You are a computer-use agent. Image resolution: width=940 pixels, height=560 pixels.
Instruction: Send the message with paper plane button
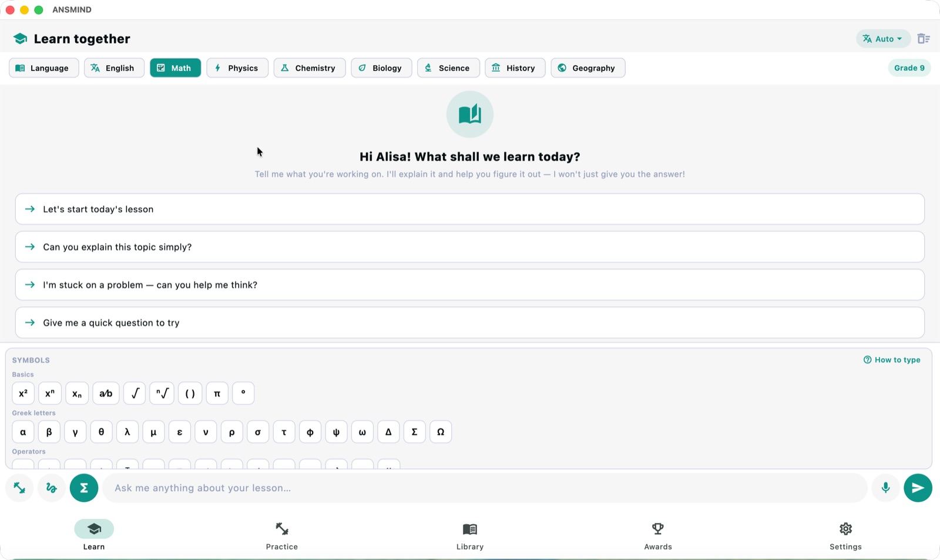click(x=918, y=488)
